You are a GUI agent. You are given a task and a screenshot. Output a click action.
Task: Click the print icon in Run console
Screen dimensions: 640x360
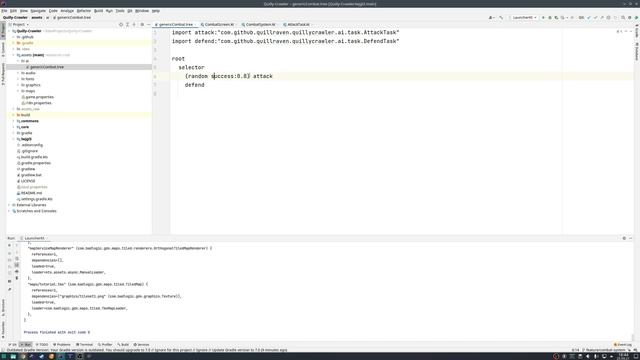[17, 271]
